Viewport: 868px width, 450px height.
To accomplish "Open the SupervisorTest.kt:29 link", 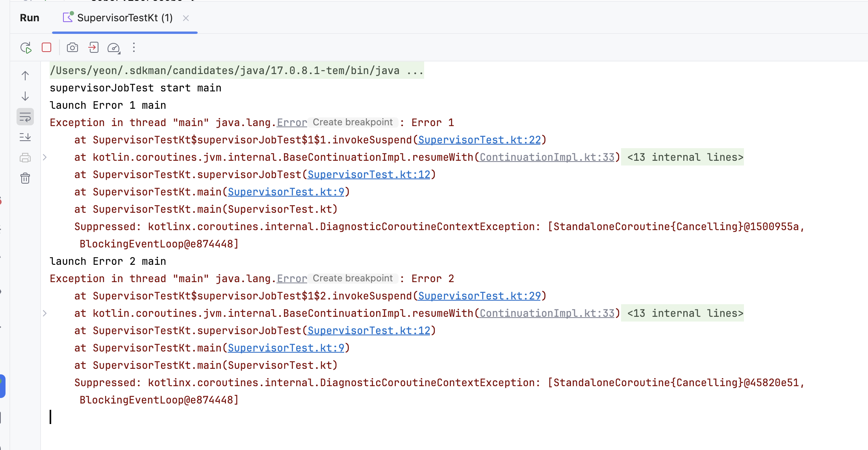I will (x=479, y=296).
